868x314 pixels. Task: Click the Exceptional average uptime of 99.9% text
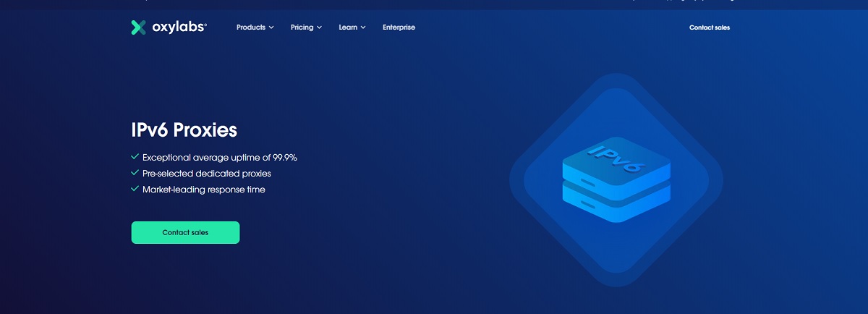(220, 157)
